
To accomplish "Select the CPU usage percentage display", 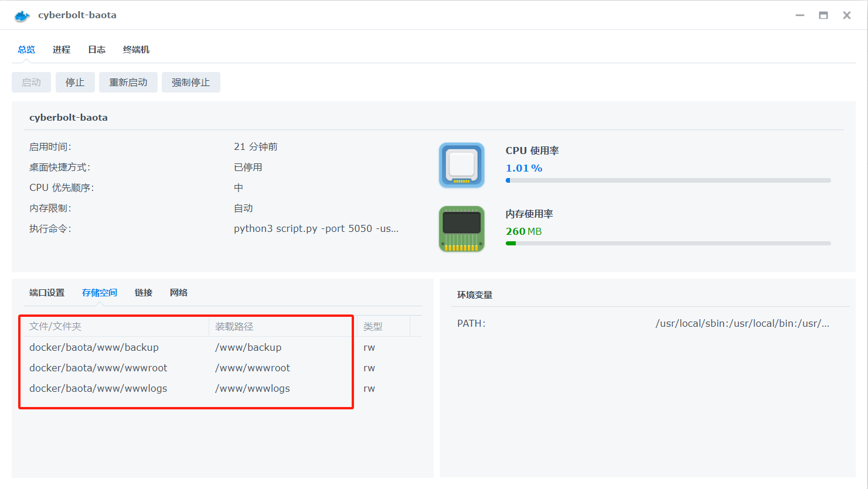I will [522, 168].
